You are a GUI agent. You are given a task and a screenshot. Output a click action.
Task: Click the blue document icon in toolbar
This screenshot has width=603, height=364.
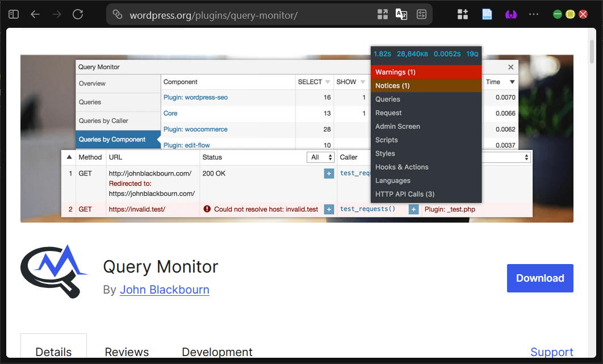487,15
